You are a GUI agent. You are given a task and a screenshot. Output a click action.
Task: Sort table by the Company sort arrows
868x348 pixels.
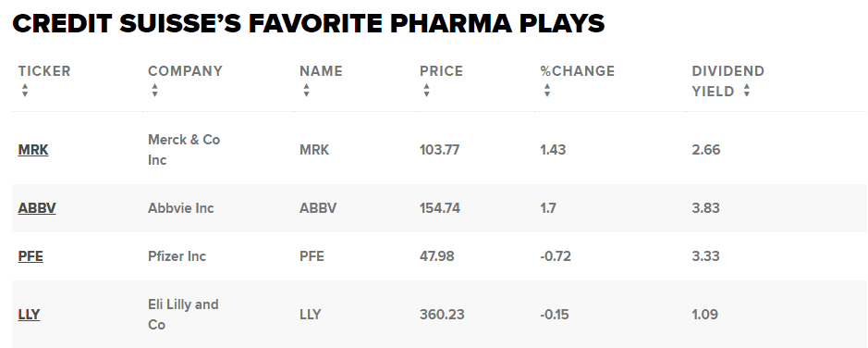tap(155, 91)
